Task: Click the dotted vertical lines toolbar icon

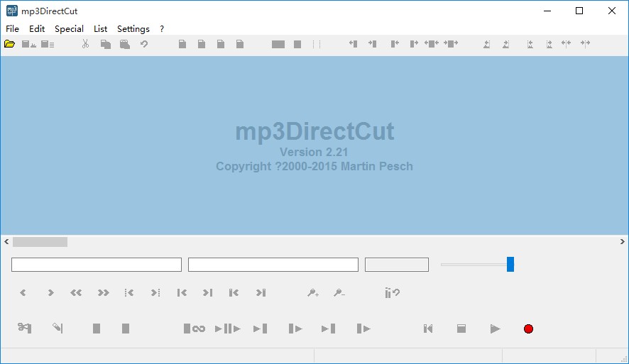Action: click(317, 44)
